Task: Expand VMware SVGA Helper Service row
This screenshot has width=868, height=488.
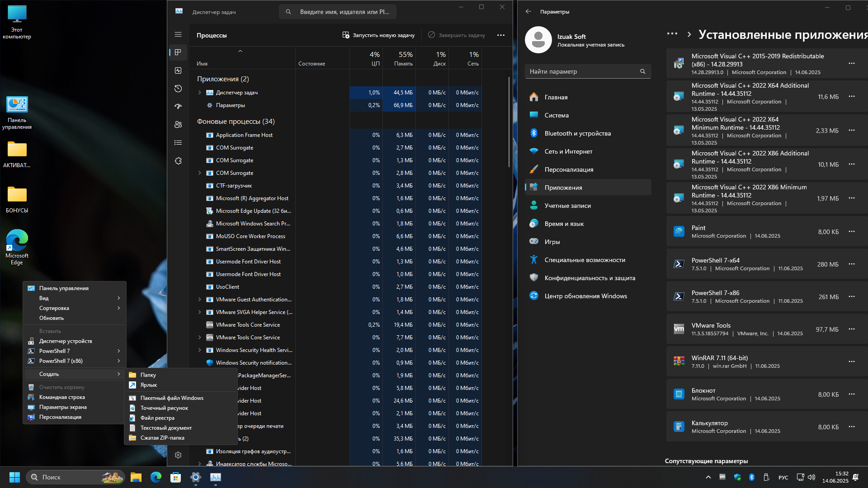Action: pos(199,312)
